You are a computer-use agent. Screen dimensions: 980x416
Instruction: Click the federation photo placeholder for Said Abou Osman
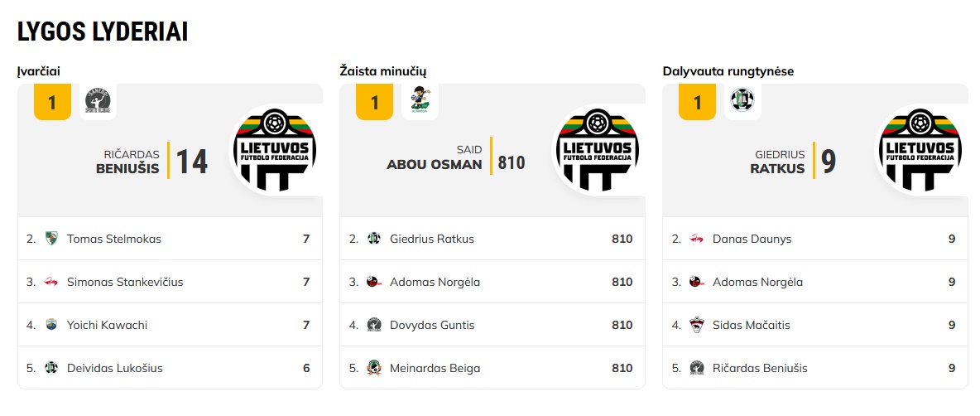click(598, 151)
